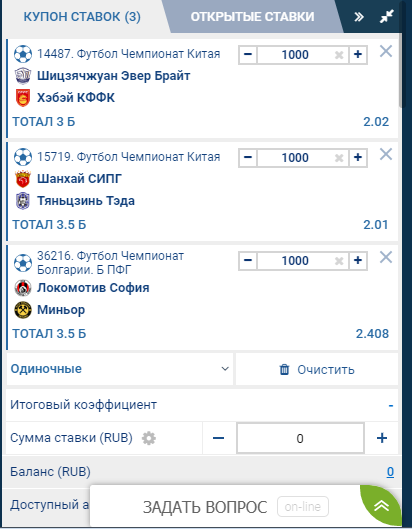Image resolution: width=412 pixels, height=529 pixels.
Task: Click the Шанхай СИПГ team logo
Action: (x=23, y=179)
